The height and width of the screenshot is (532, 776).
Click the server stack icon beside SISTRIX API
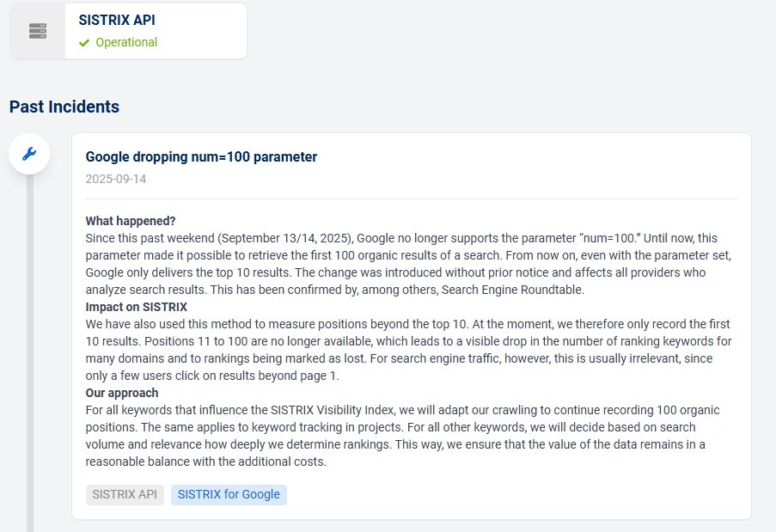38,31
